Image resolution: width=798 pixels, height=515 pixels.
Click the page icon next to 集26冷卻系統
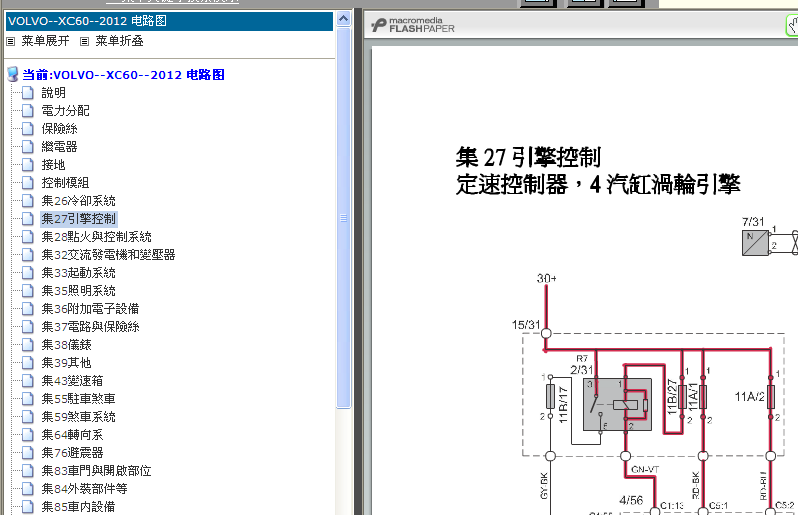28,201
